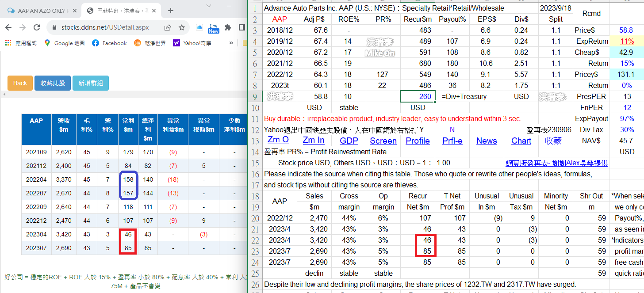Open the 應用程式 apps bookmark

point(22,43)
